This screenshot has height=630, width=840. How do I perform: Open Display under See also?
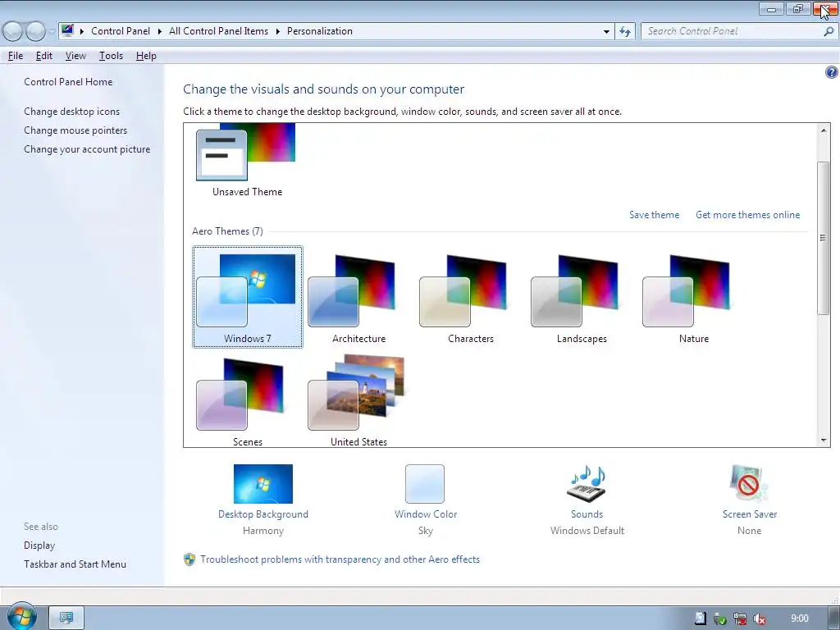point(39,546)
